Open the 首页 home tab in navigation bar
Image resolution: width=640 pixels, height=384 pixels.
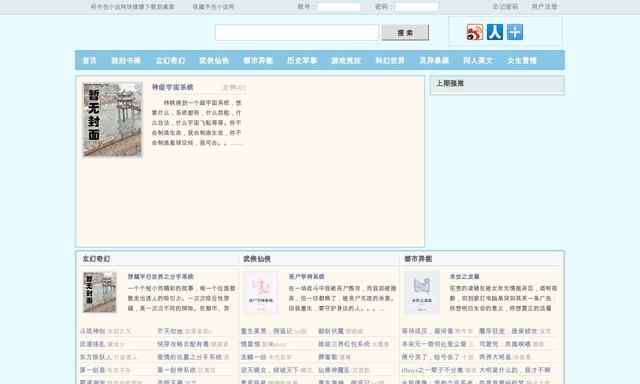coord(89,60)
